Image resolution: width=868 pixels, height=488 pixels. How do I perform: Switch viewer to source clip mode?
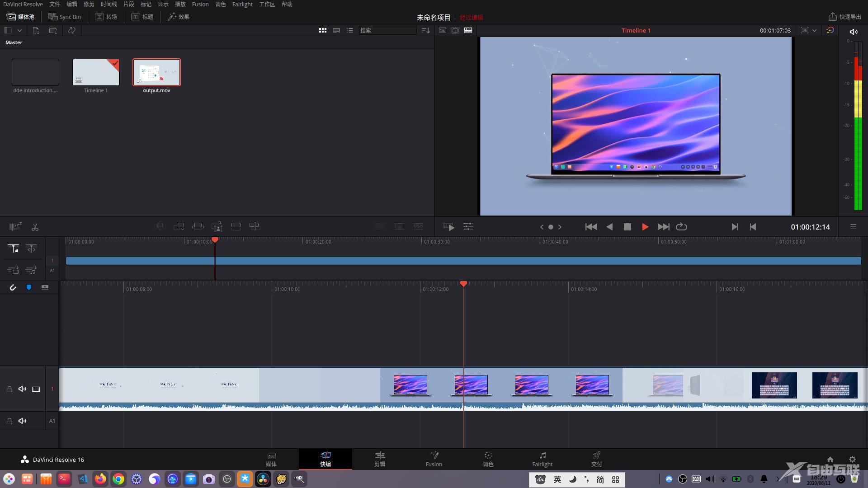click(443, 30)
